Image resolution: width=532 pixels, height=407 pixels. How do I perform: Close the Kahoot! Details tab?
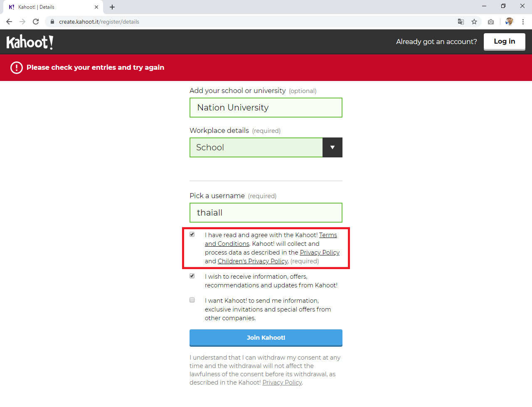(x=96, y=7)
